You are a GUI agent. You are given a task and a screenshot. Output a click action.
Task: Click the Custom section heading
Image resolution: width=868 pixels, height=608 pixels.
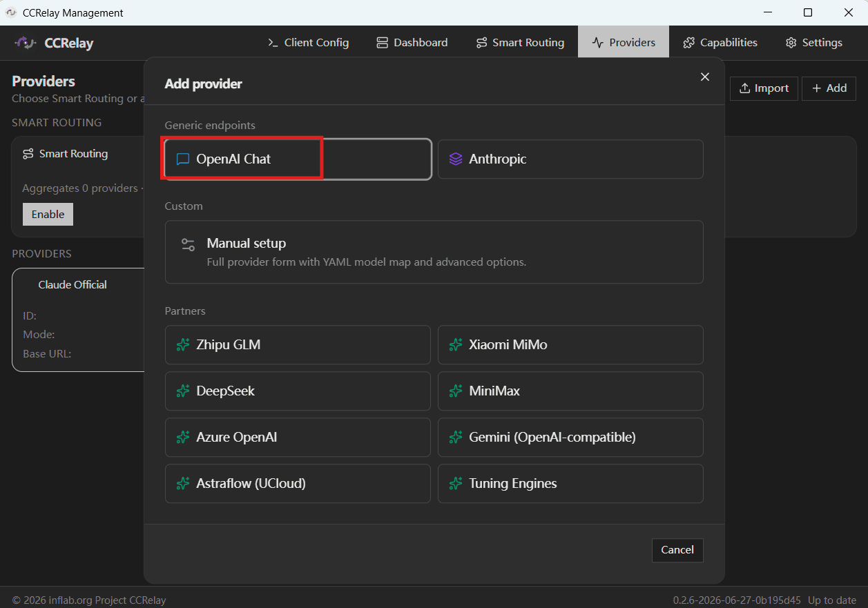pos(184,206)
